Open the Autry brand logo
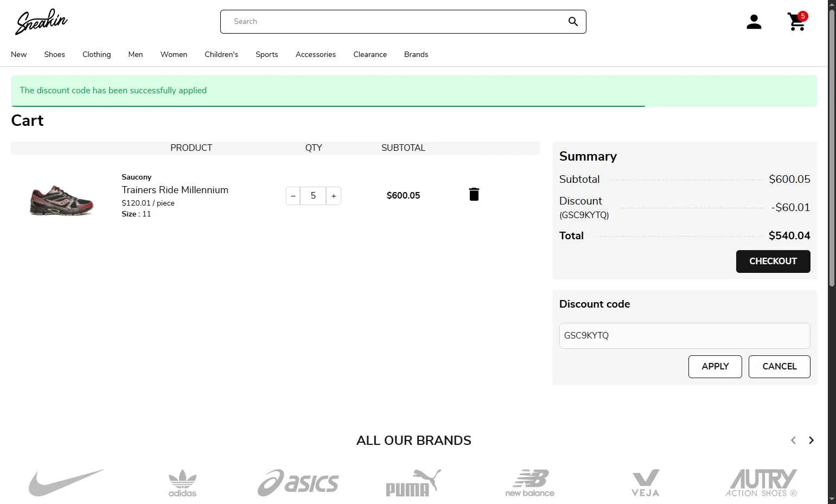The image size is (836, 504). point(762,483)
